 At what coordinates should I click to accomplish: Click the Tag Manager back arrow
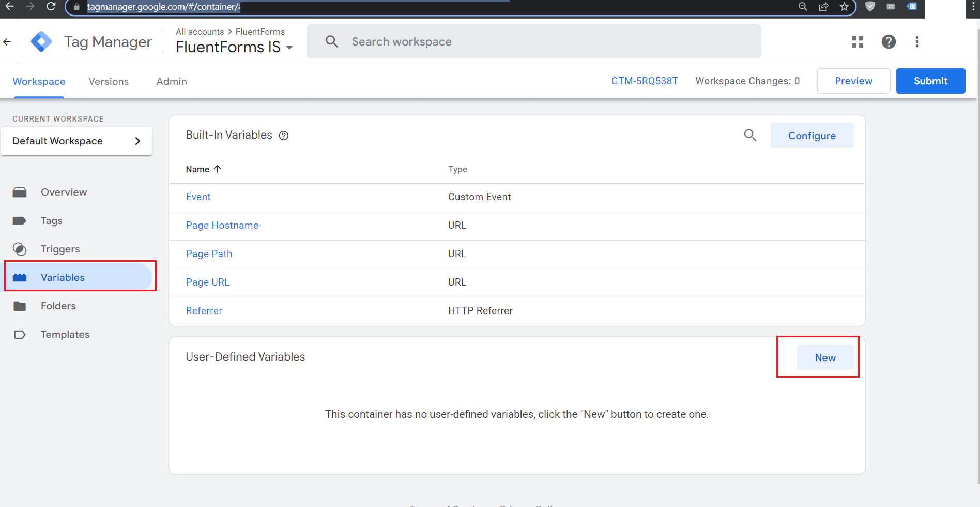pos(7,42)
